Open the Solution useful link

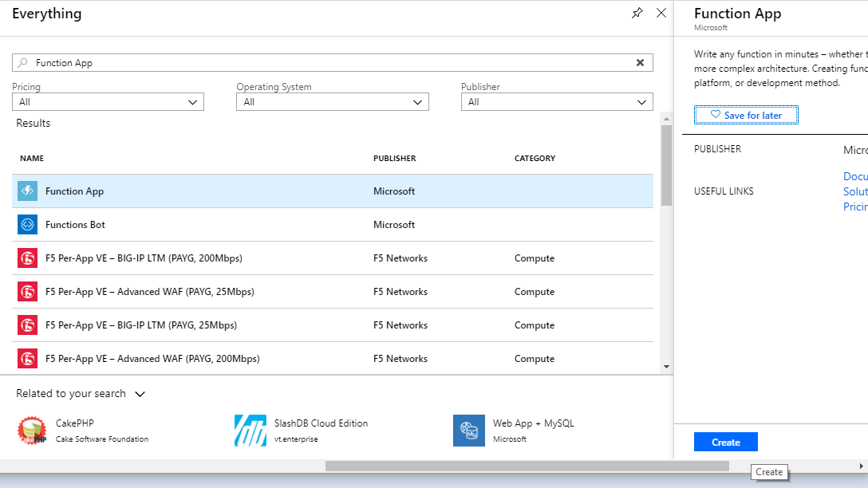855,191
